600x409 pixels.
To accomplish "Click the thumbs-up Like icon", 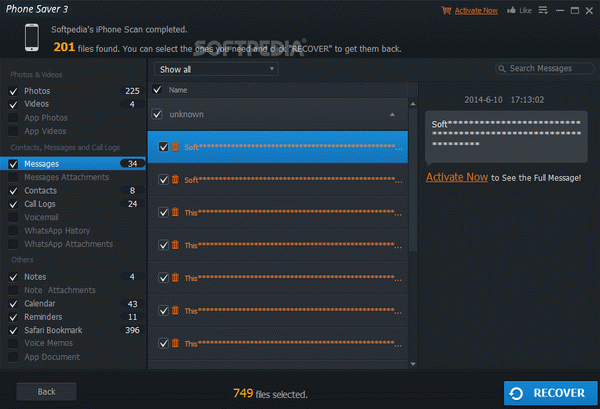I will click(511, 10).
